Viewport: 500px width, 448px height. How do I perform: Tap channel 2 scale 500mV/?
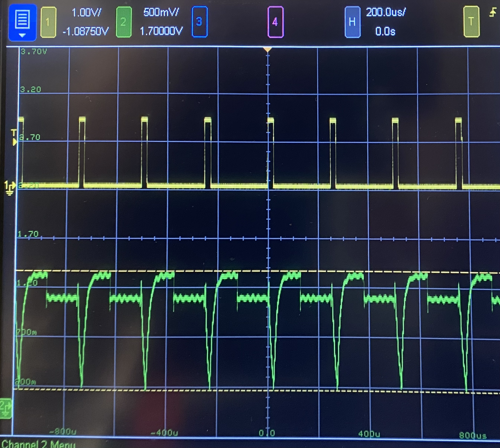click(x=161, y=12)
